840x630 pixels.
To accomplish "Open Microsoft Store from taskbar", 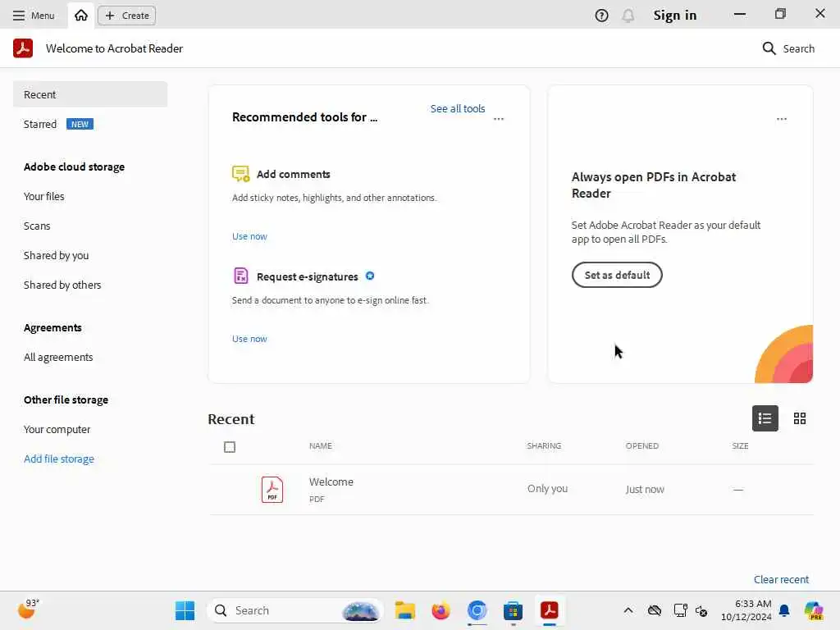I will point(513,610).
